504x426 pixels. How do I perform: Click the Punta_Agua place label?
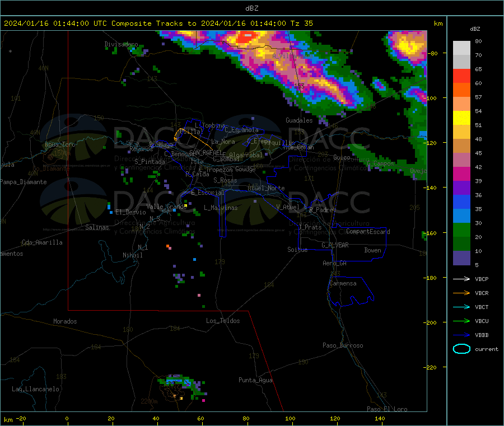(255, 380)
